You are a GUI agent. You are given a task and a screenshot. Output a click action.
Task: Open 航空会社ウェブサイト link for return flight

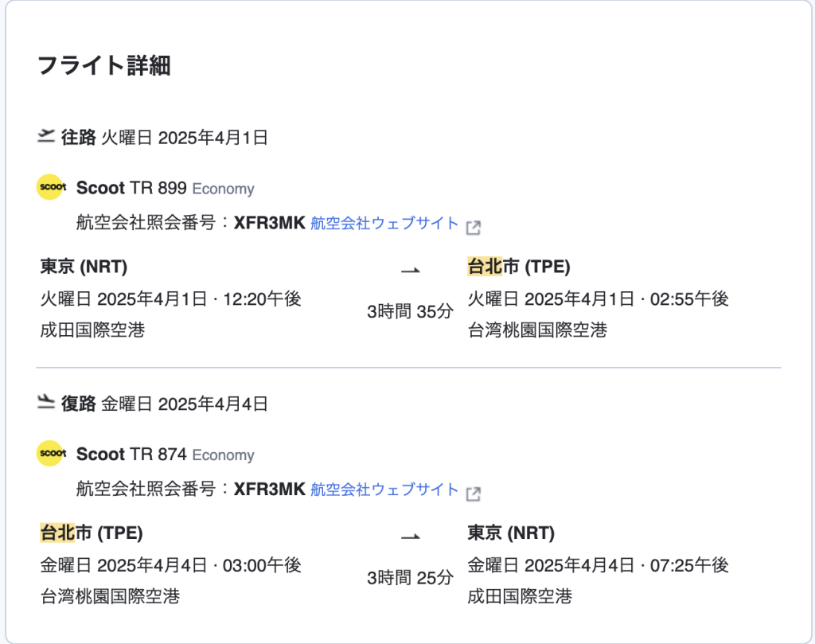click(384, 490)
